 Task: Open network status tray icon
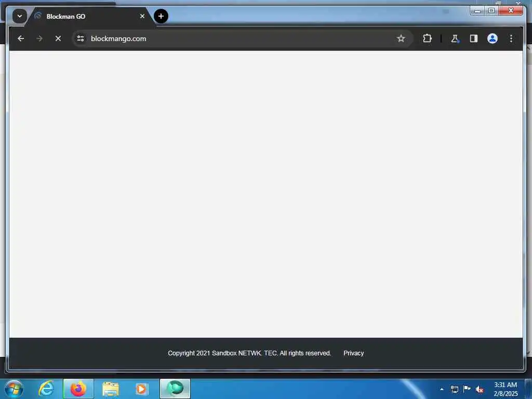pyautogui.click(x=455, y=389)
